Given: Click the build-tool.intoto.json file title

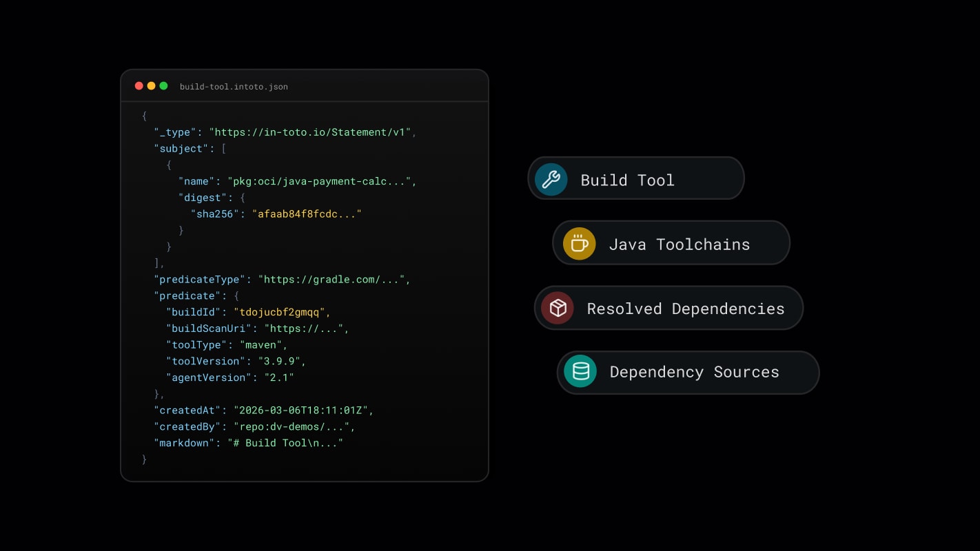Looking at the screenshot, I should click(x=234, y=87).
